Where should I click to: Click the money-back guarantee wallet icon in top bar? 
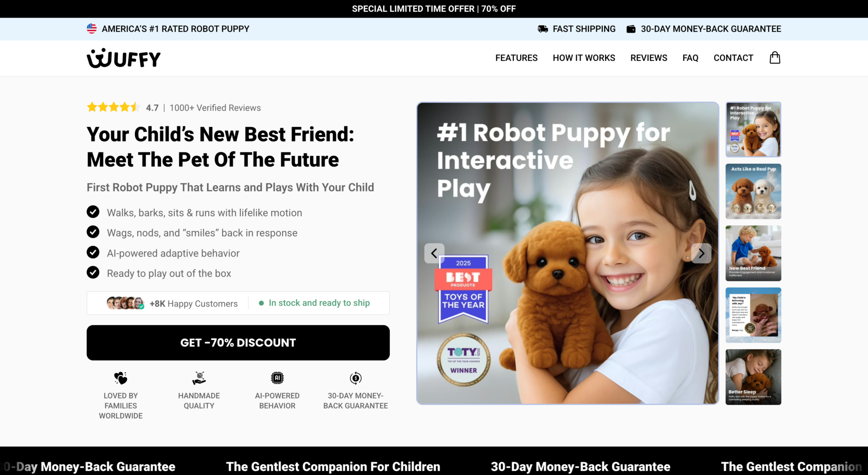(631, 29)
